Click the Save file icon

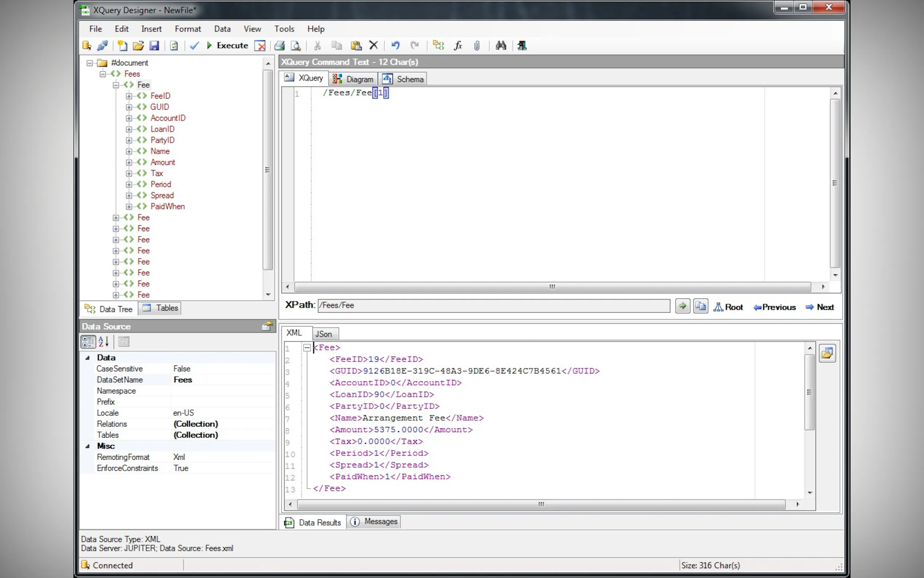tap(154, 46)
